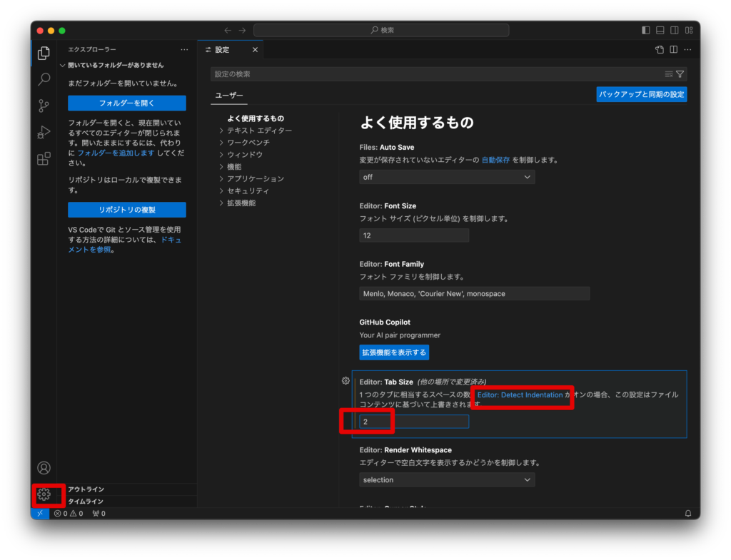This screenshot has width=731, height=560.
Task: Open customize layout icon
Action: 689,30
